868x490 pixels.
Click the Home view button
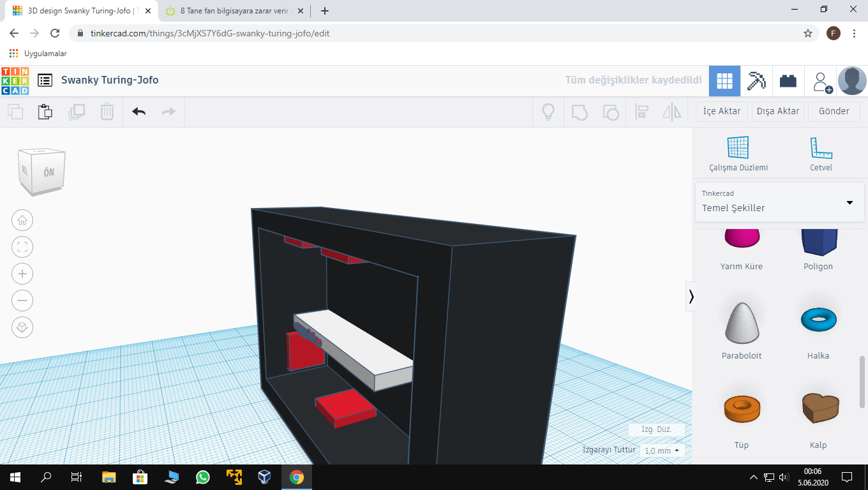22,221
